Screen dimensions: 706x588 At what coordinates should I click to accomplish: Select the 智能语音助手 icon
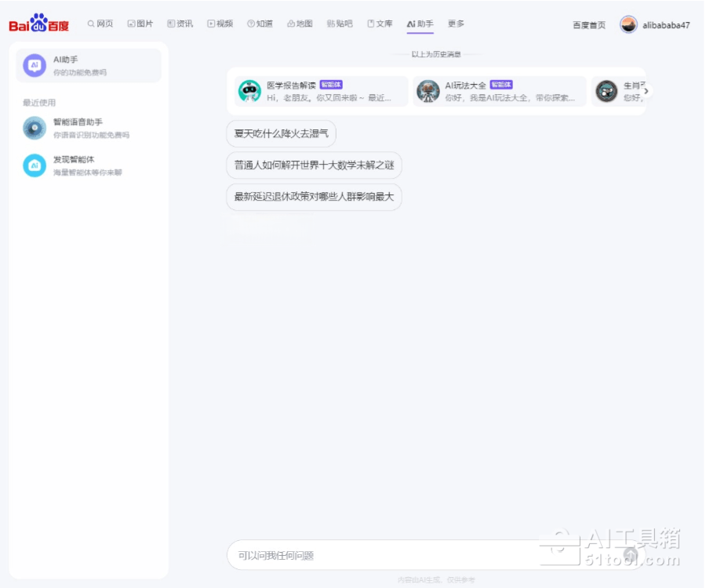[x=35, y=128]
